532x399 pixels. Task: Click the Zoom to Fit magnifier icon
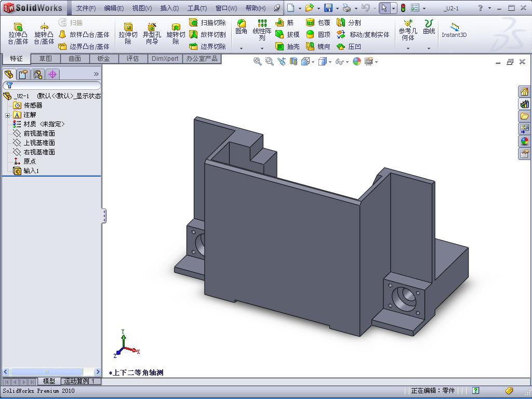[x=258, y=61]
